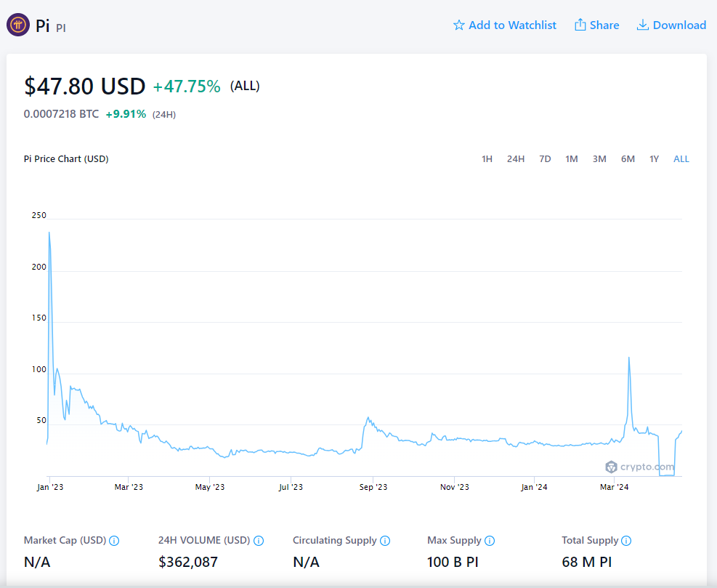Switch chart range to 1H
The height and width of the screenshot is (588, 717).
click(x=487, y=158)
